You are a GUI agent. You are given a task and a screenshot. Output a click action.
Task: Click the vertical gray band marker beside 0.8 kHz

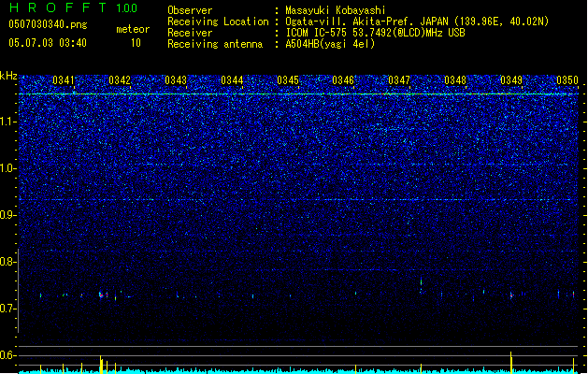tap(18, 291)
